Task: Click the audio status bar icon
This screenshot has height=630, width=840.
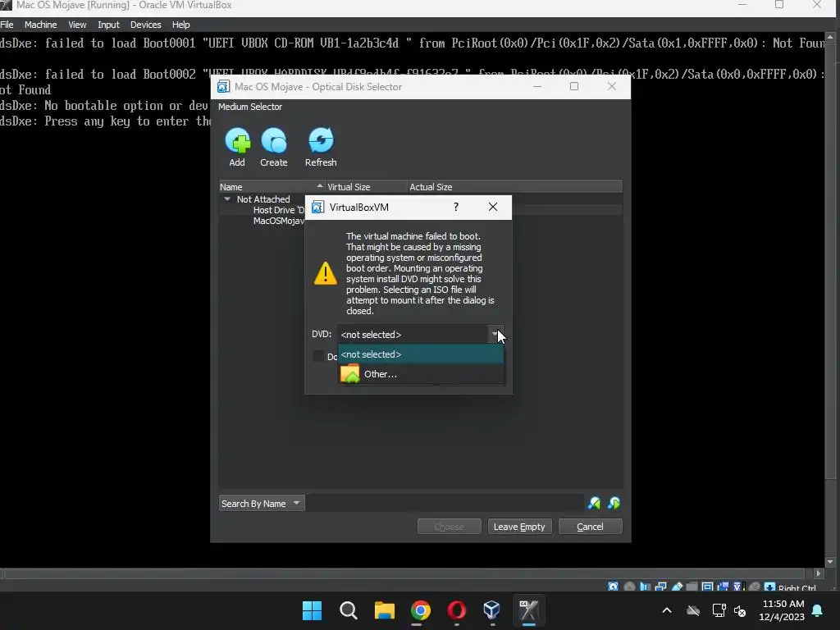Action: pos(645,587)
